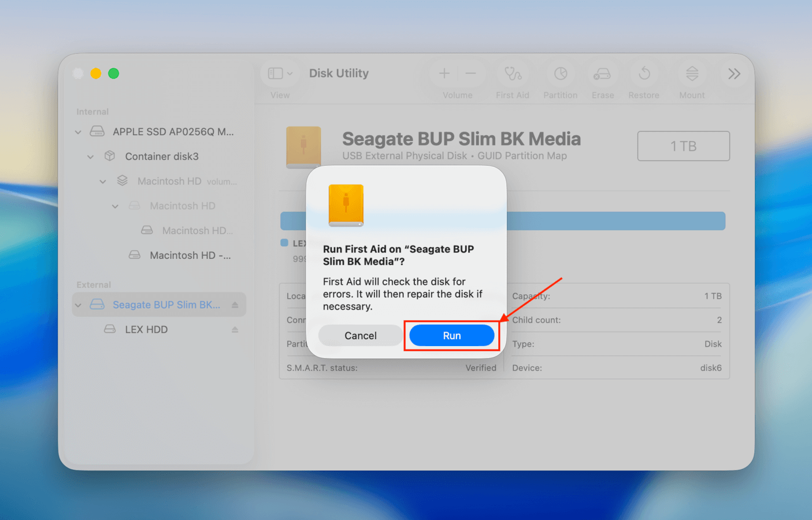Click the 1 TB capacity badge
Viewport: 812px width, 520px height.
[x=683, y=146]
